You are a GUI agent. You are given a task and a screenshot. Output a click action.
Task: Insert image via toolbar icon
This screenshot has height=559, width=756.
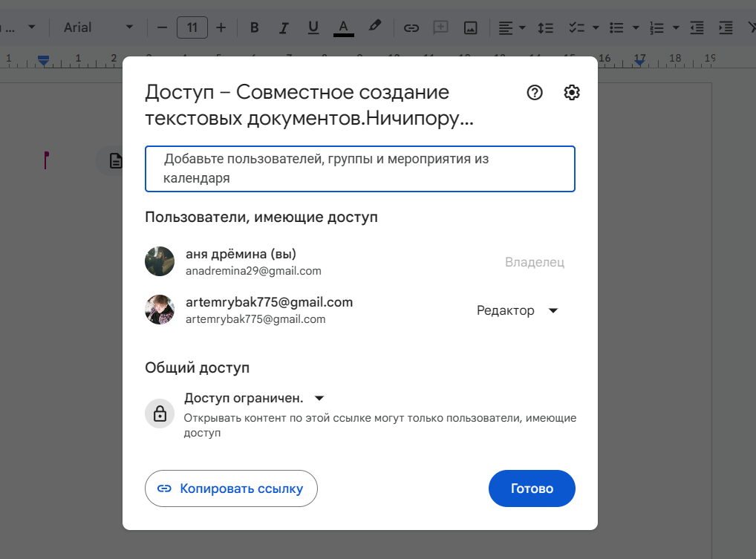click(471, 28)
